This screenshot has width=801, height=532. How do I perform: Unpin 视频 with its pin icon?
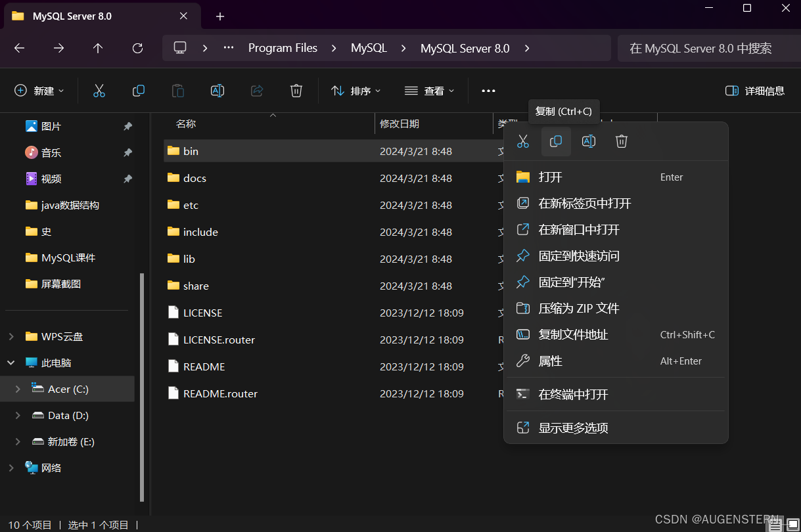point(127,179)
